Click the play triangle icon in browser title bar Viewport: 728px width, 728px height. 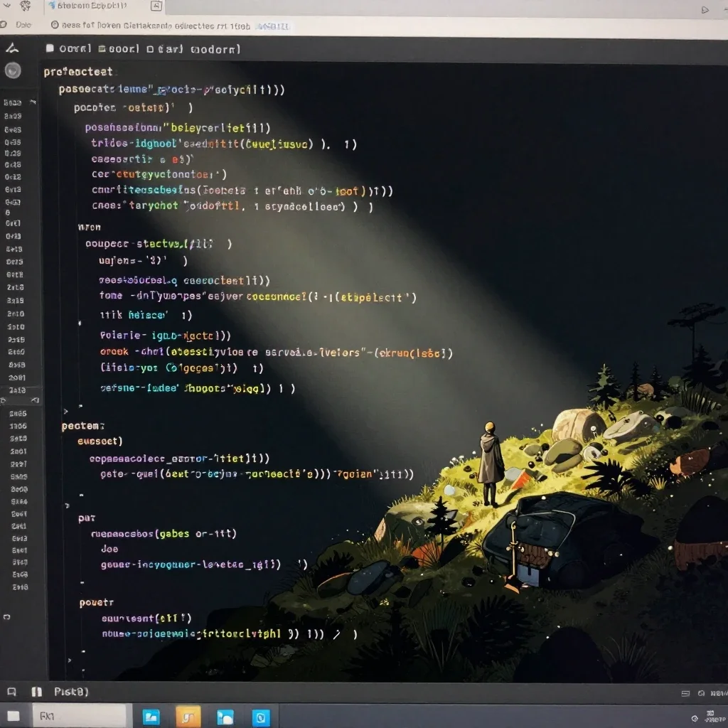tap(705, 10)
